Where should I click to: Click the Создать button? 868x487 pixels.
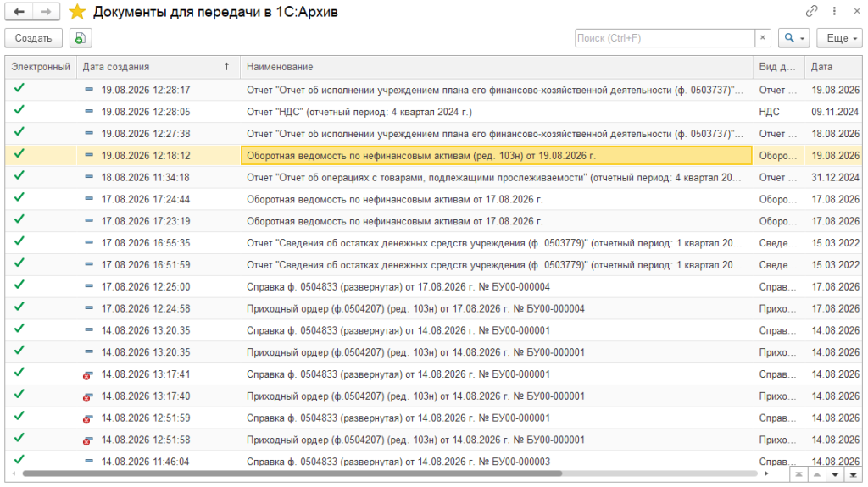click(x=33, y=38)
